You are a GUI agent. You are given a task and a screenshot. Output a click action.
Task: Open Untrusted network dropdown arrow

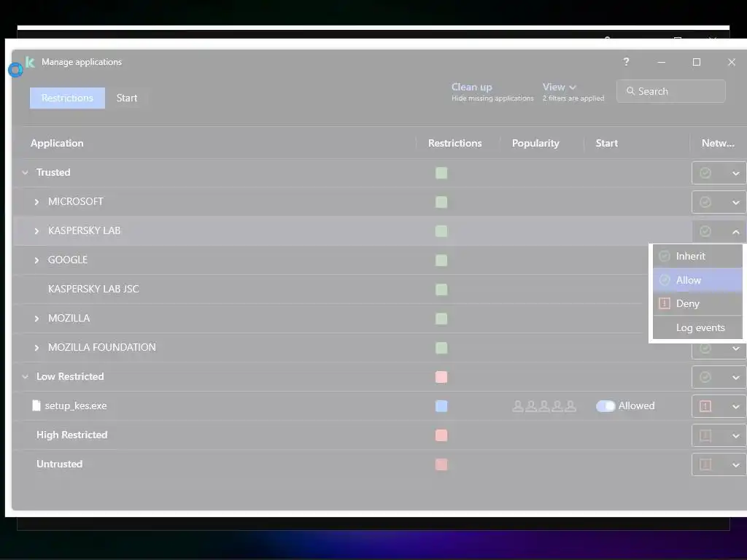coord(735,464)
